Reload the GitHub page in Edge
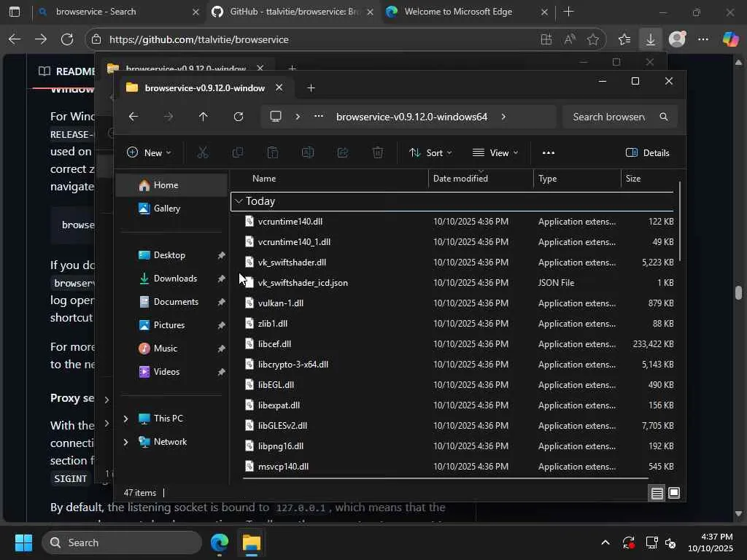The image size is (747, 560). click(67, 39)
